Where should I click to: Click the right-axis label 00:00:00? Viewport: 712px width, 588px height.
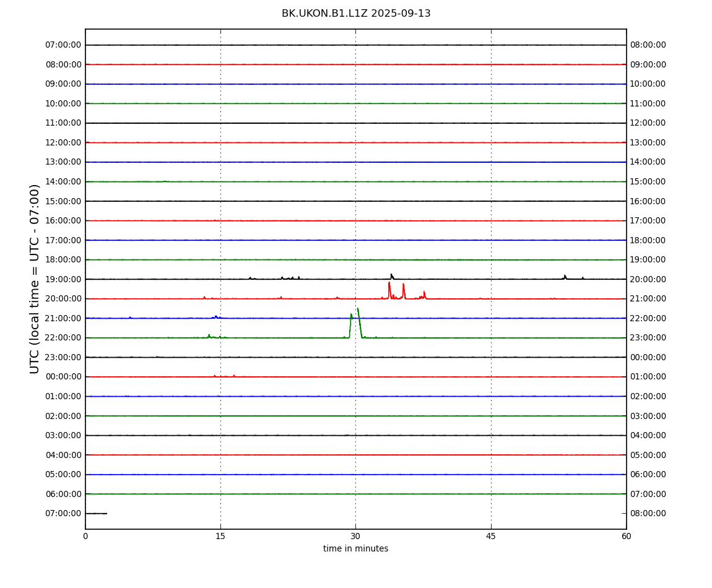648,357
